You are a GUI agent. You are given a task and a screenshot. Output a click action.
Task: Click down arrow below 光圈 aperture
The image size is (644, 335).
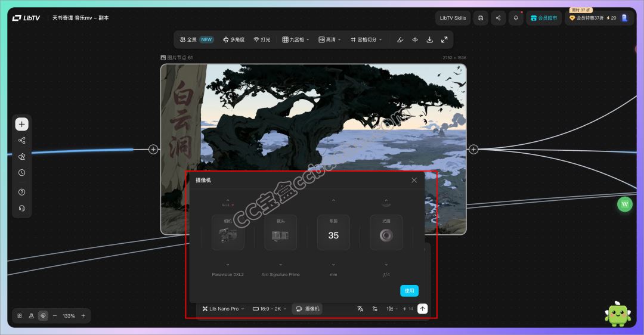[386, 265]
